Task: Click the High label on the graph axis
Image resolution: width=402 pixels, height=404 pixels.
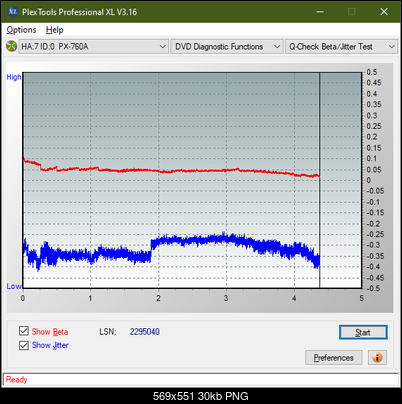Action: 14,77
